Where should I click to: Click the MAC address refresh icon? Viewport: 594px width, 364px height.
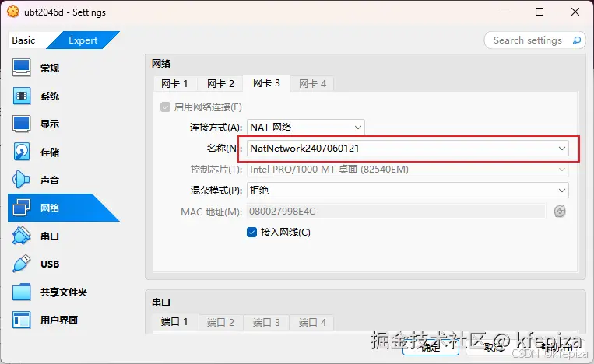(x=560, y=211)
